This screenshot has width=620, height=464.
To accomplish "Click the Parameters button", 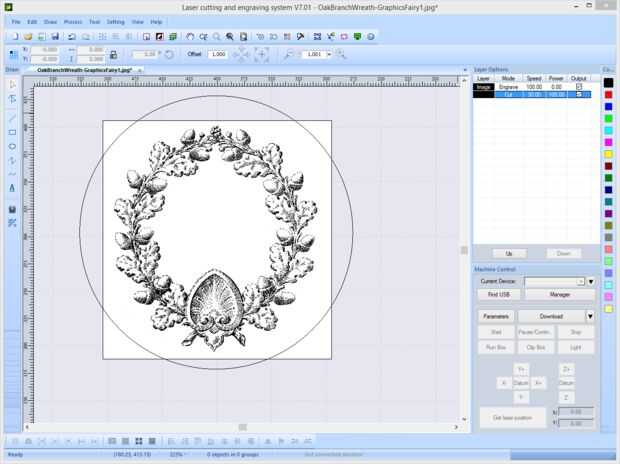I will coord(496,316).
